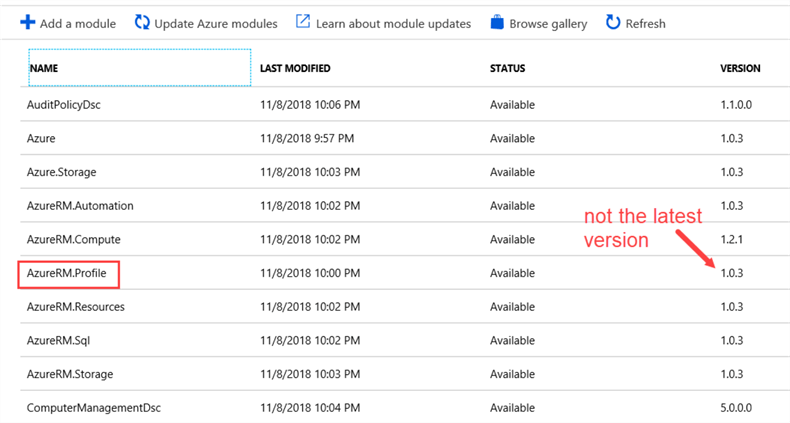
Task: Click the Learn about module updates external-link icon
Action: [303, 22]
